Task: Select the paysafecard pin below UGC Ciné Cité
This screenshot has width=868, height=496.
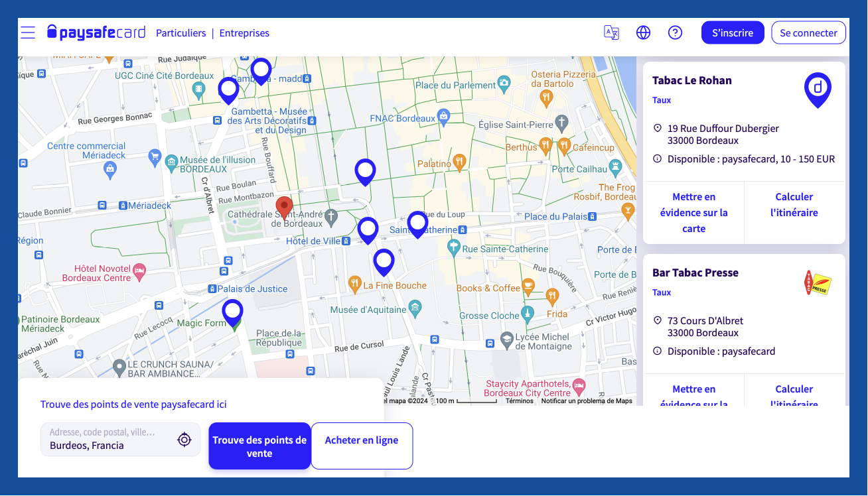Action: click(x=228, y=90)
